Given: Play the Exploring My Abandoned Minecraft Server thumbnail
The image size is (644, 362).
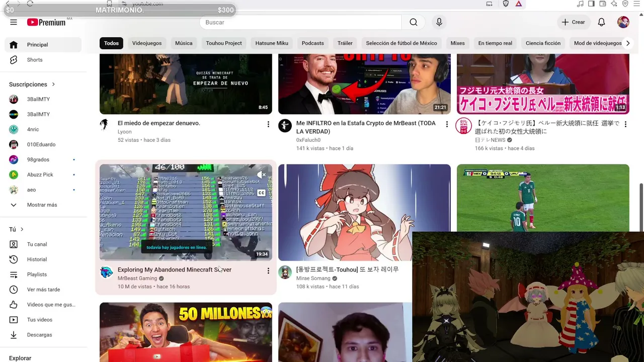Looking at the screenshot, I should point(186,212).
